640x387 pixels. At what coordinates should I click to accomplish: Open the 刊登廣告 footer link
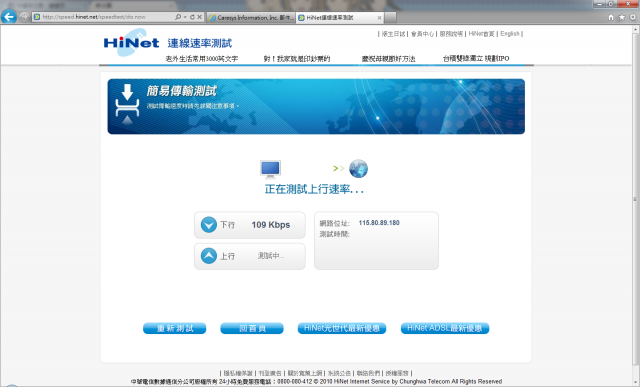tap(270, 373)
